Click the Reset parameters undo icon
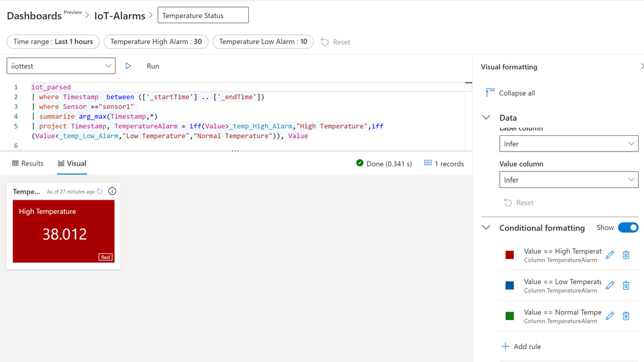Image resolution: width=644 pixels, height=362 pixels. click(x=324, y=42)
